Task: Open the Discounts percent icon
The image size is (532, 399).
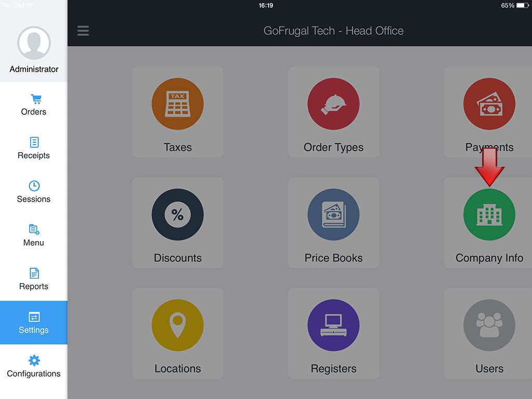Action: click(178, 215)
